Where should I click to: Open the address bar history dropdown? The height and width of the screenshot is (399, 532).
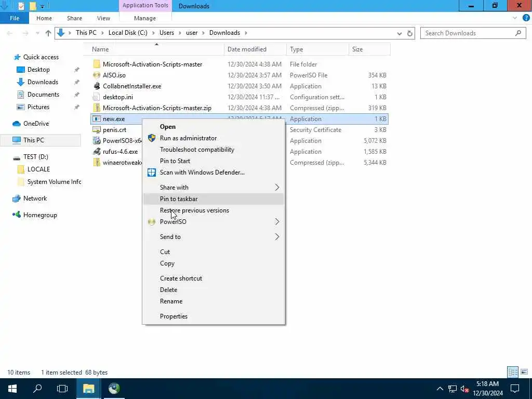coord(400,33)
